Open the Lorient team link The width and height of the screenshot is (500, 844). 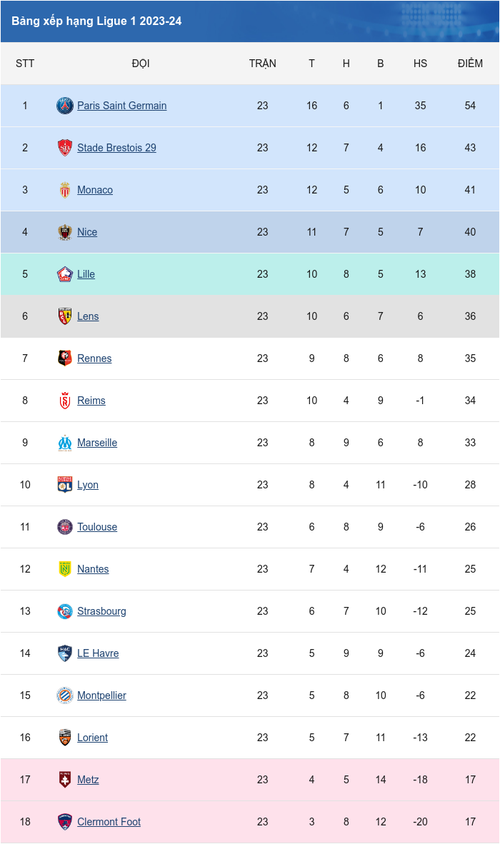92,737
